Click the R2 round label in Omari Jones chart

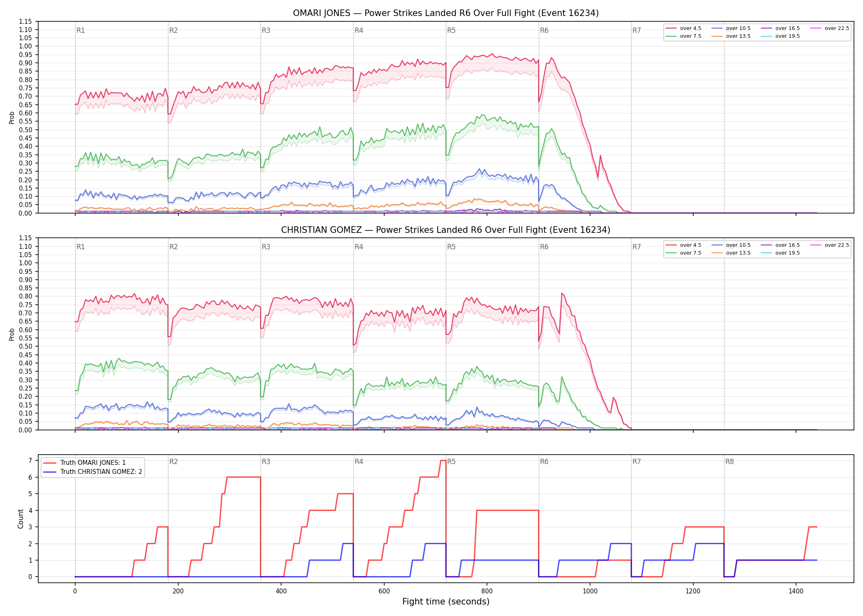click(x=173, y=30)
